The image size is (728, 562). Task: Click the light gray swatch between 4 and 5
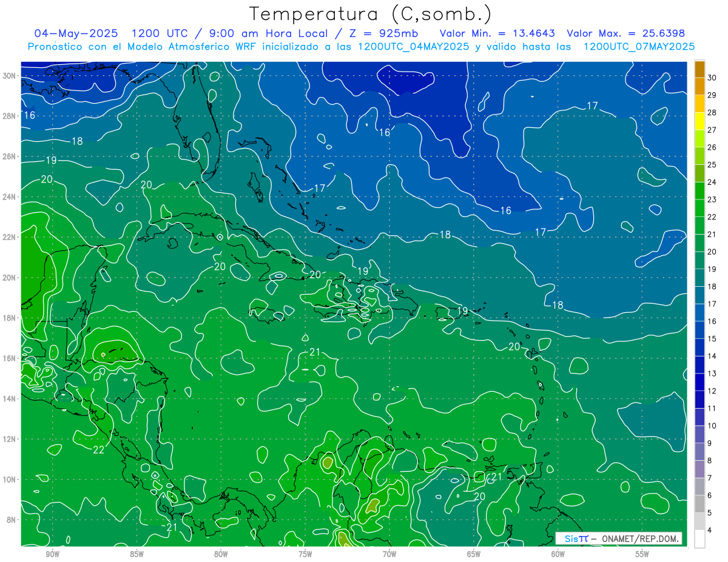click(x=699, y=521)
